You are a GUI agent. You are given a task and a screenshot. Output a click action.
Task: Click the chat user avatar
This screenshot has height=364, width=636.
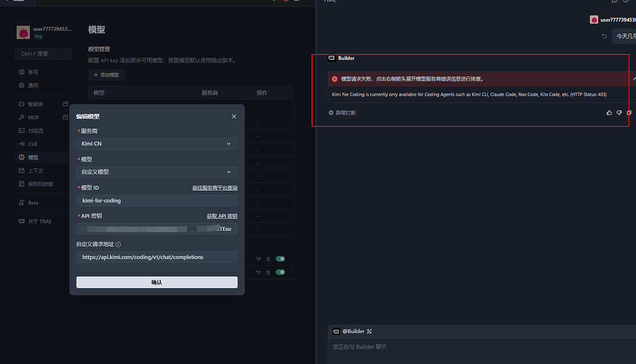[594, 20]
